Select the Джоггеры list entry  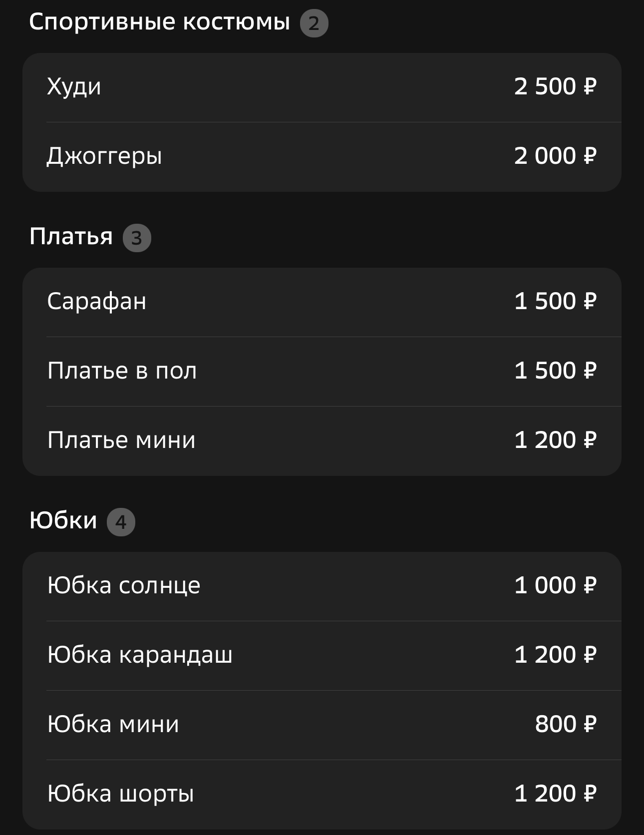point(322,157)
